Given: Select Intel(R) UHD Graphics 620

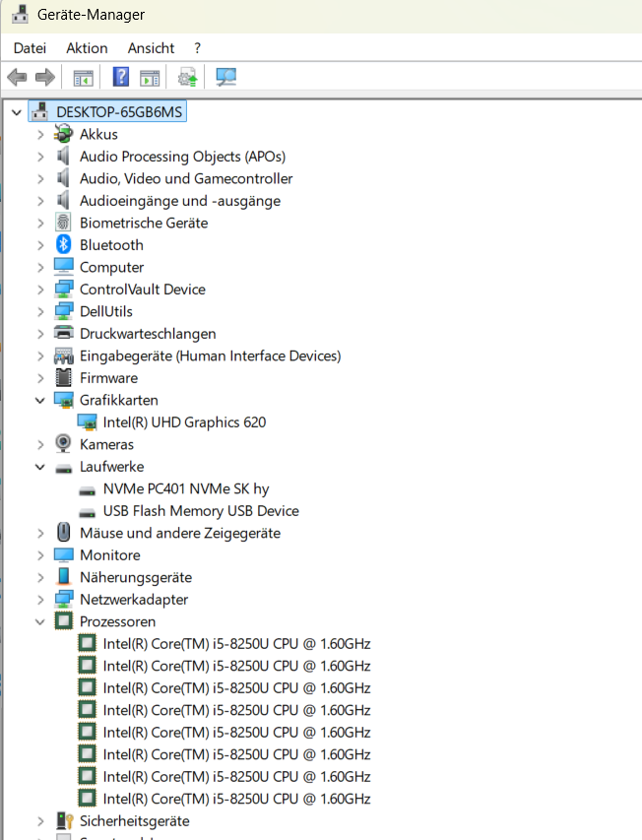Looking at the screenshot, I should (x=184, y=422).
